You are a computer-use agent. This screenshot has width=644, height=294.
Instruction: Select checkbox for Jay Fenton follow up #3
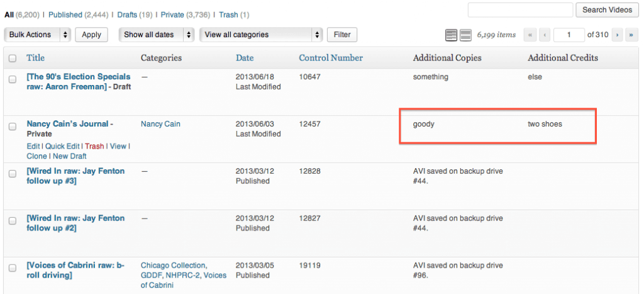(x=13, y=174)
